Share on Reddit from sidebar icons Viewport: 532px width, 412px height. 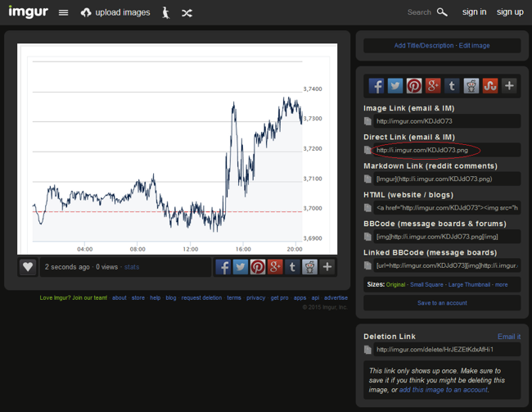point(471,85)
